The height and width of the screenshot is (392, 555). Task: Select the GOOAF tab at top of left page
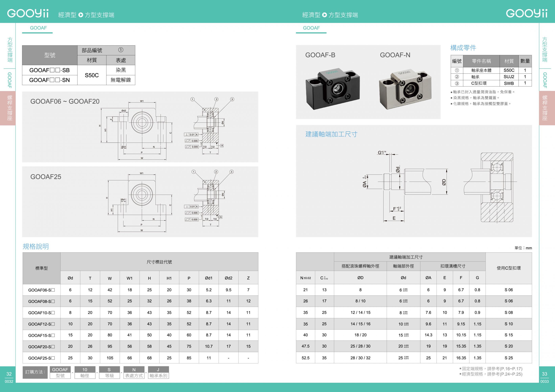38,28
